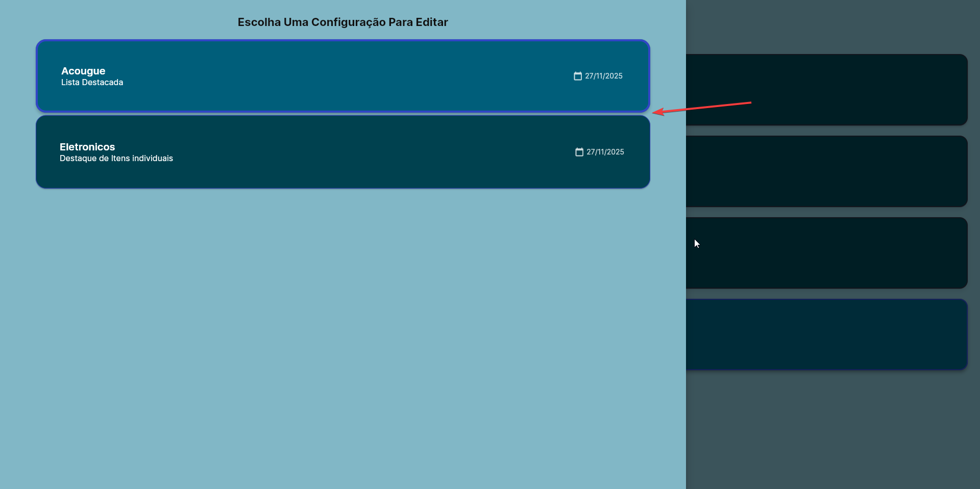Click the third dimmed card behind the panel

pos(826,253)
